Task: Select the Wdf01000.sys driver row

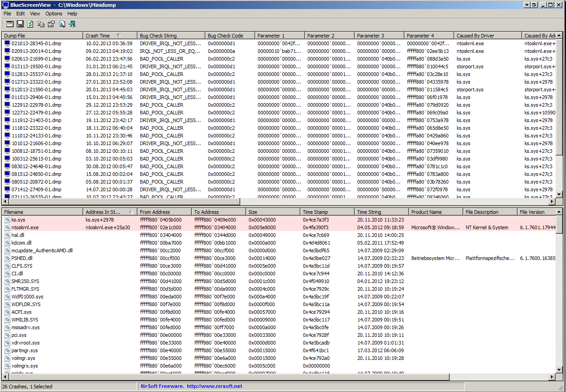Action: (279, 297)
